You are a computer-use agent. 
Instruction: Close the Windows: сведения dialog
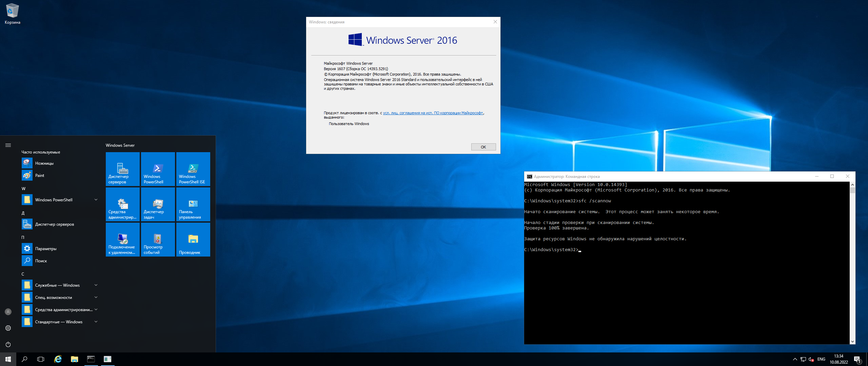tap(495, 22)
